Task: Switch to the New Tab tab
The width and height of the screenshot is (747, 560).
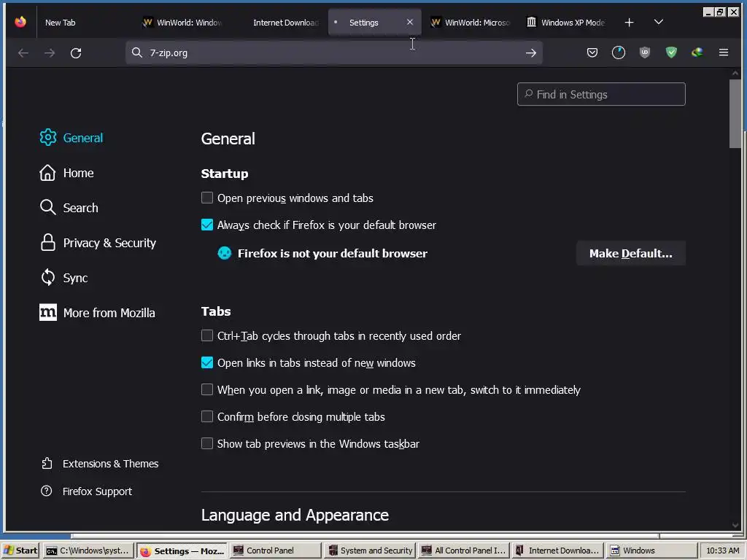Action: click(x=85, y=23)
